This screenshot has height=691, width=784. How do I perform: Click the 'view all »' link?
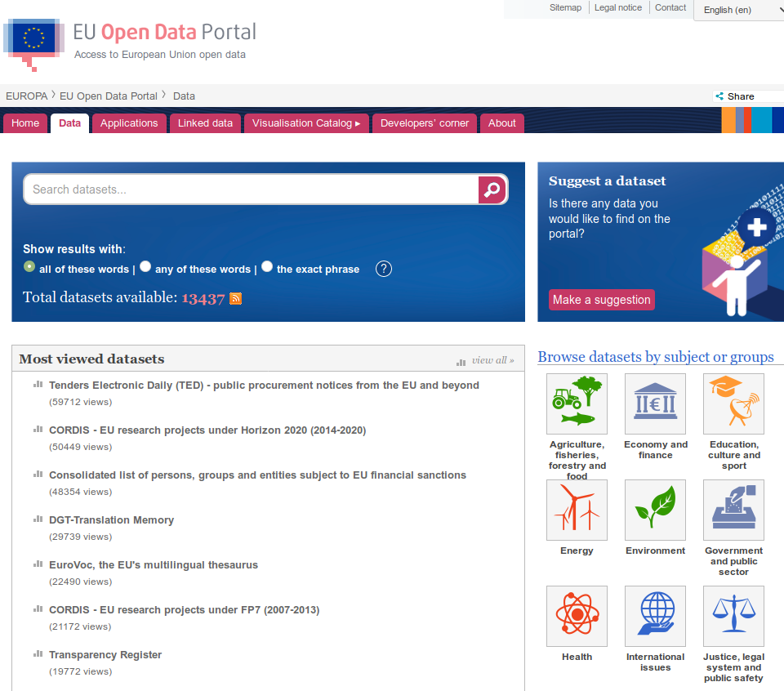click(493, 360)
